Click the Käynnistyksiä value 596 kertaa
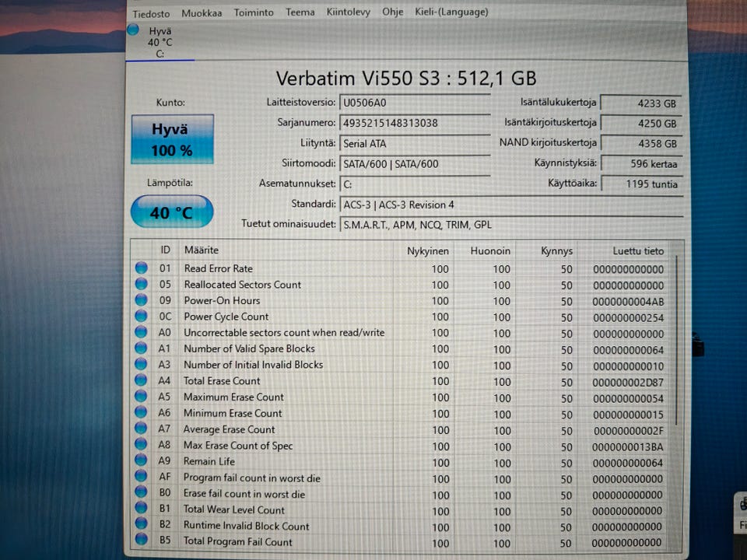The height and width of the screenshot is (560, 747). coord(641,164)
